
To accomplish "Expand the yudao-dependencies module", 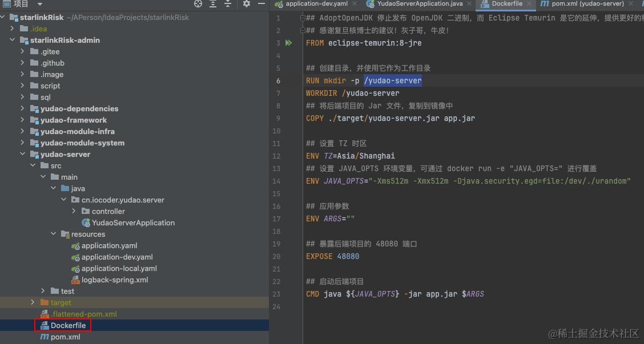I will [x=23, y=108].
